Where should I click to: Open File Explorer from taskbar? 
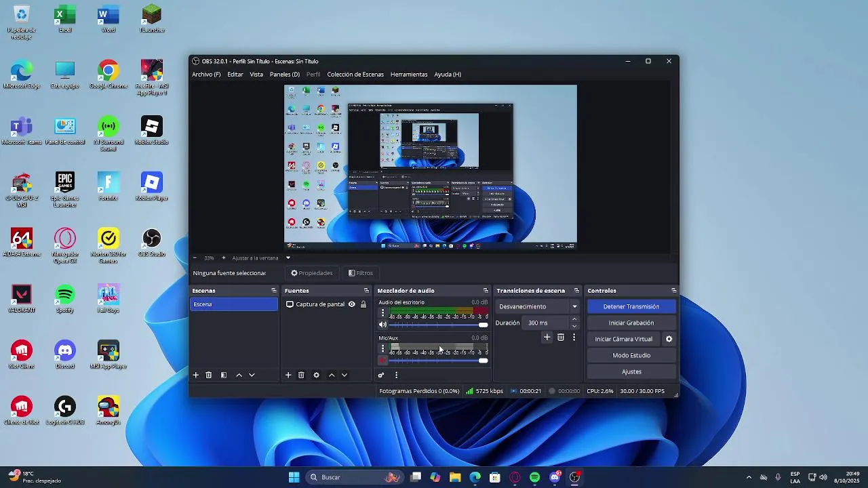455,477
